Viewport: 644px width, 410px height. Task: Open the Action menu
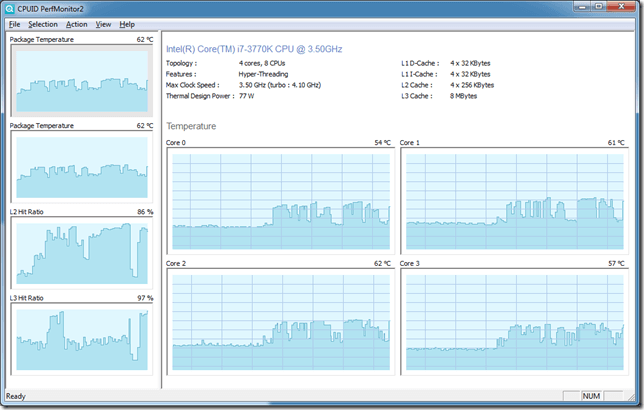coord(76,24)
